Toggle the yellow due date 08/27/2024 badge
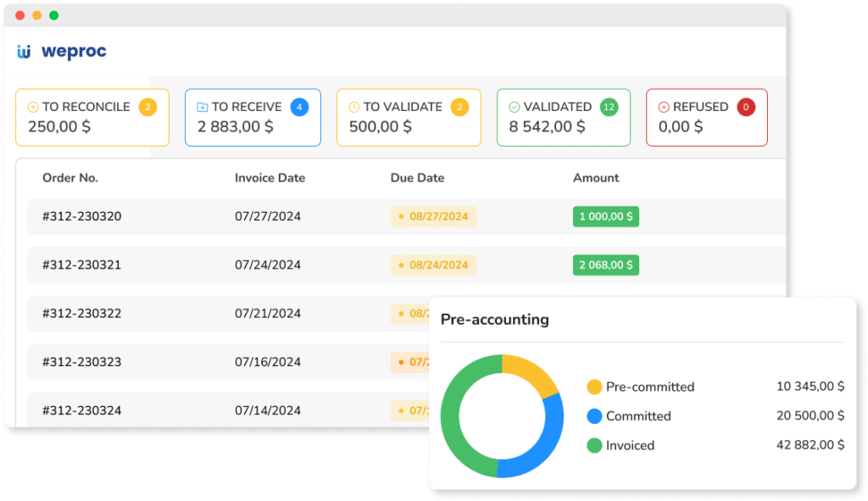The width and height of the screenshot is (868, 501). [433, 216]
